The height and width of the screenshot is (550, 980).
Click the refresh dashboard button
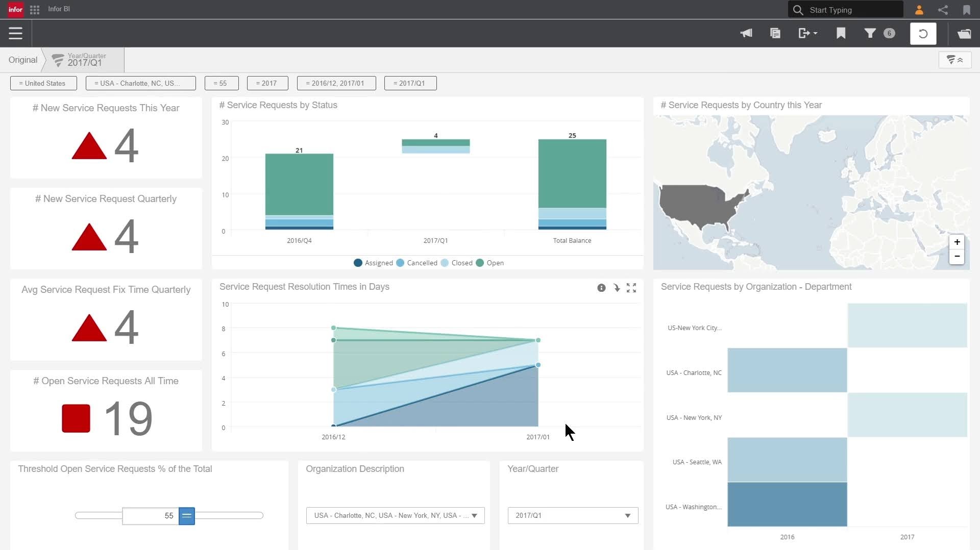[923, 34]
